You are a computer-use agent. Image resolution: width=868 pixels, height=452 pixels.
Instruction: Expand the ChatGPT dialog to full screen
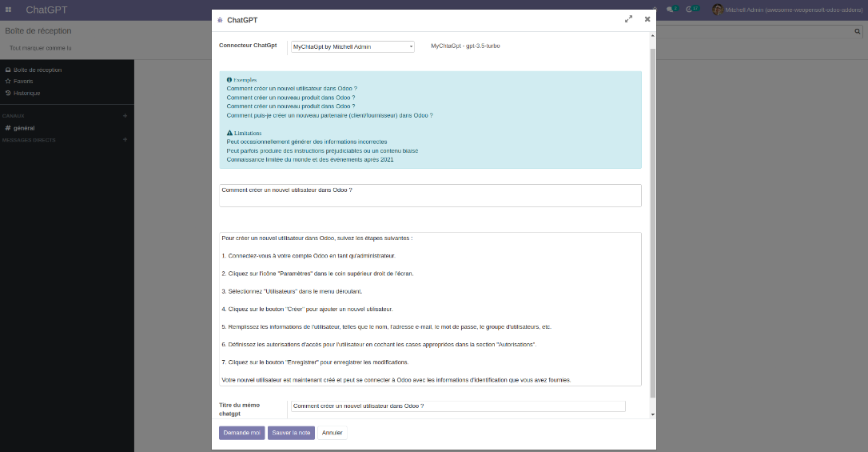click(628, 19)
